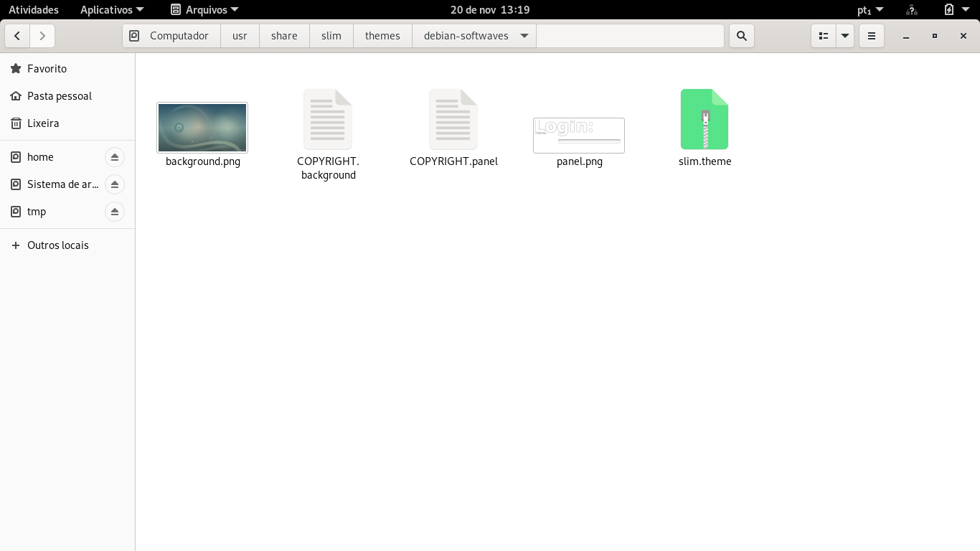
Task: Open Lixeira in the sidebar
Action: click(43, 123)
